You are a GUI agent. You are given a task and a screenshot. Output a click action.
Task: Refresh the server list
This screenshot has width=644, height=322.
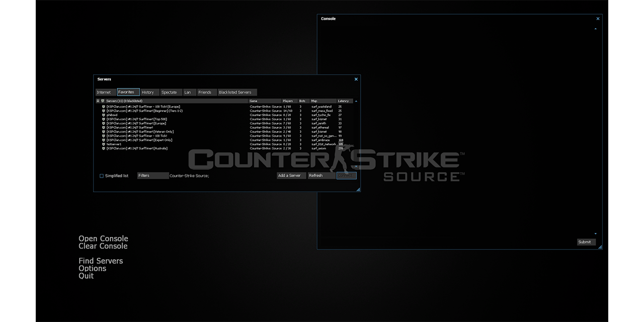pyautogui.click(x=321, y=176)
